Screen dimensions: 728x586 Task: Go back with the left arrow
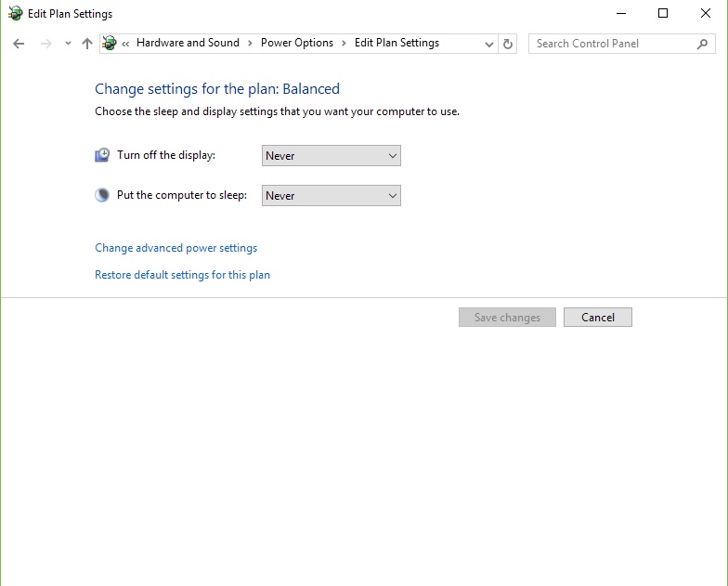point(19,44)
